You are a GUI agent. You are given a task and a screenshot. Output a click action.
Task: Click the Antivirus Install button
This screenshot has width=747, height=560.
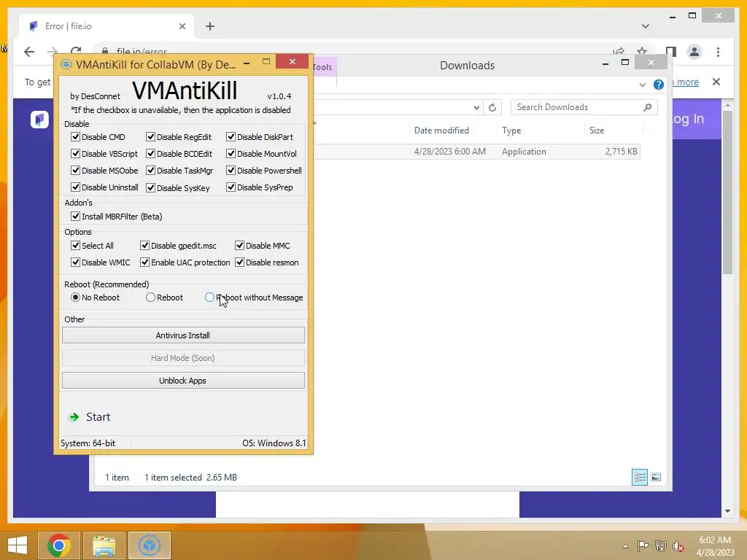click(x=183, y=335)
